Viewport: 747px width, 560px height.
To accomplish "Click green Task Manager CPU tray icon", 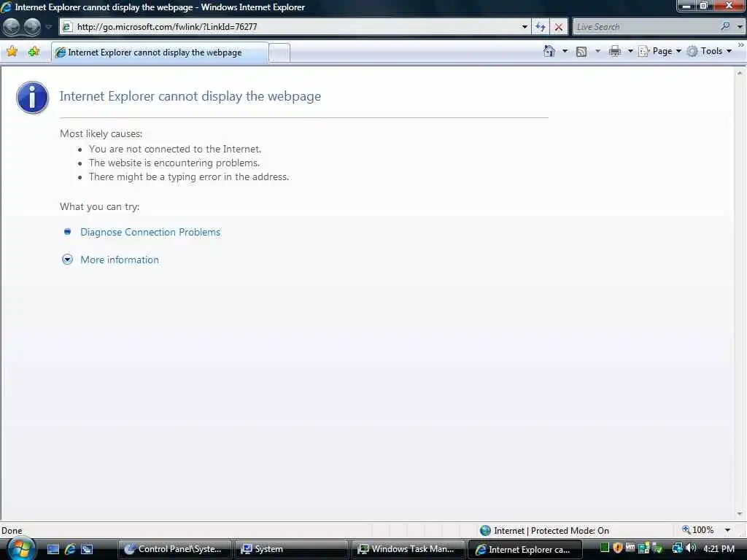I will tap(605, 548).
